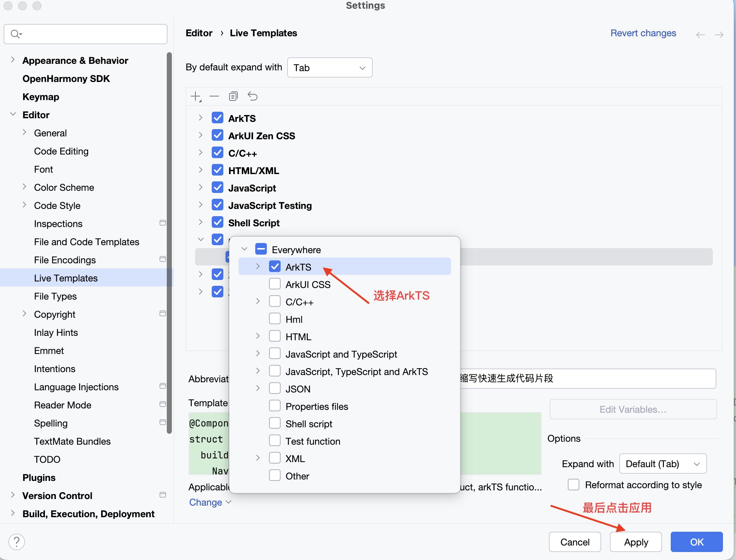Screen dimensions: 736x560
Task: Expand the JavaScript and TypeScript context node
Action: pyautogui.click(x=258, y=354)
